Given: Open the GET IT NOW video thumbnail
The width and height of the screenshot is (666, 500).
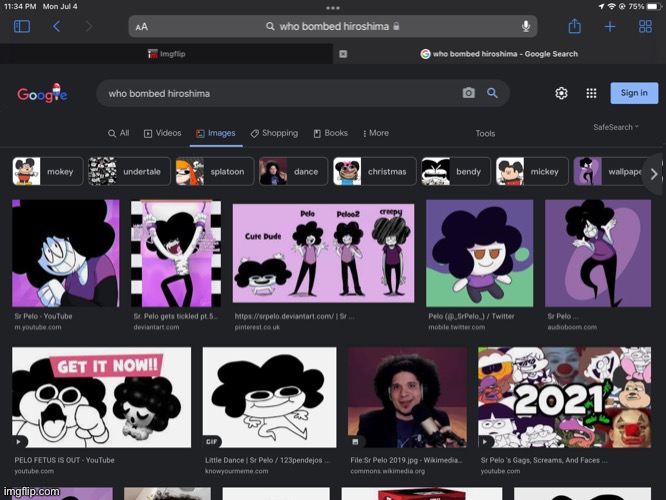Looking at the screenshot, I should pos(102,397).
